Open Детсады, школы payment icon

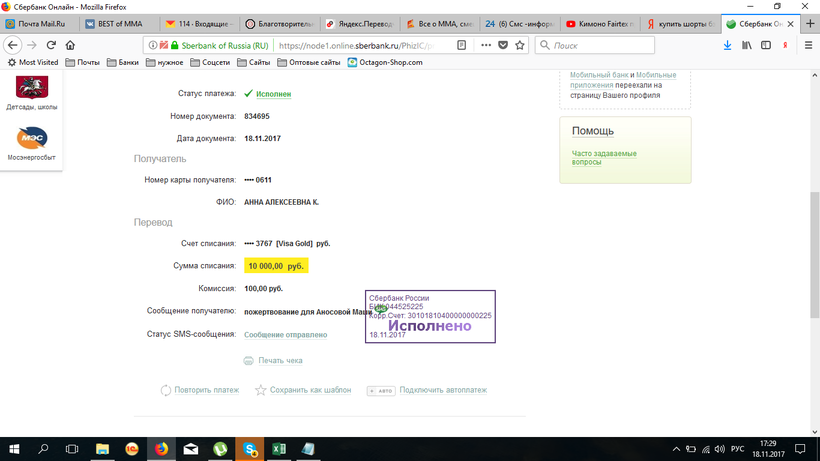32,87
